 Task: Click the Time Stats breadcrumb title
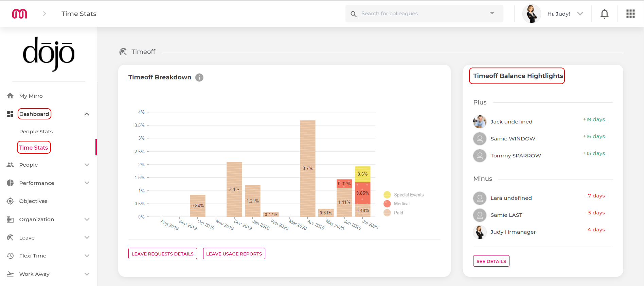79,14
